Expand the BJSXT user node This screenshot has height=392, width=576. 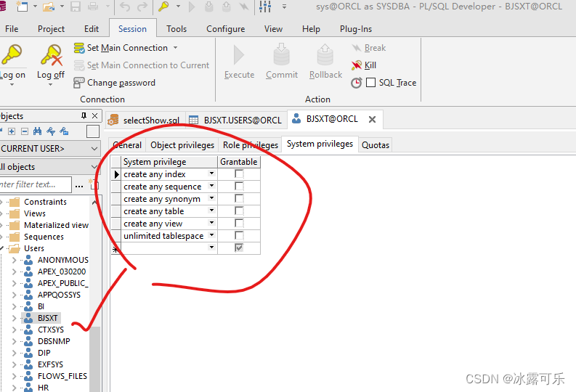[x=14, y=318]
